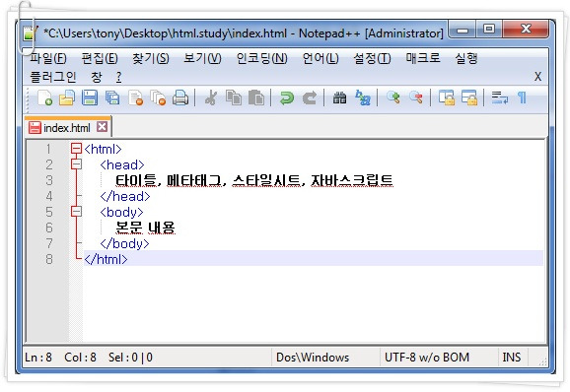
Task: Toggle the INS insert mode indicator
Action: pyautogui.click(x=512, y=358)
